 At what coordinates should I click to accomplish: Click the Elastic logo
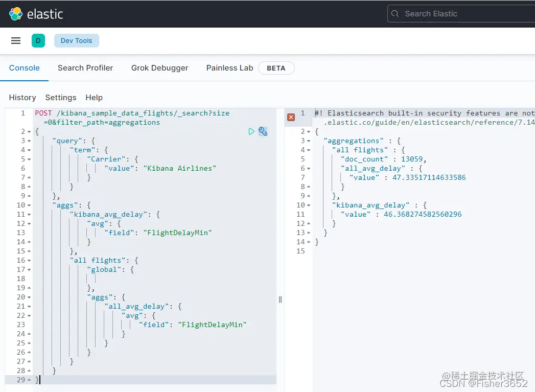click(36, 14)
